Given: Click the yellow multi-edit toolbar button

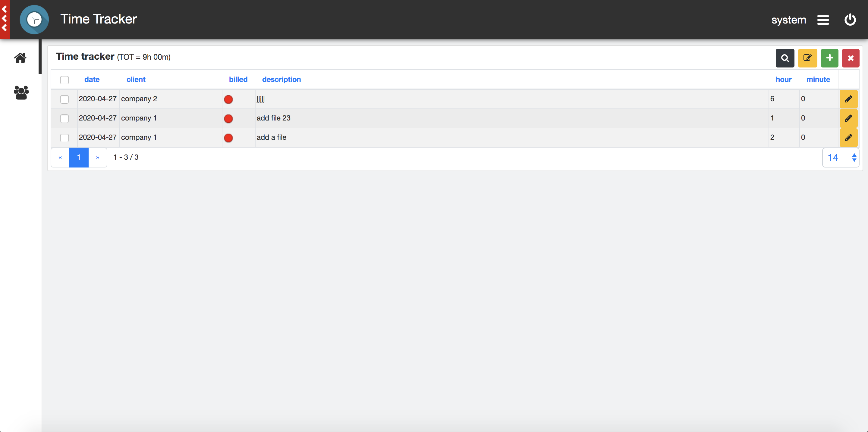Looking at the screenshot, I should pos(807,58).
